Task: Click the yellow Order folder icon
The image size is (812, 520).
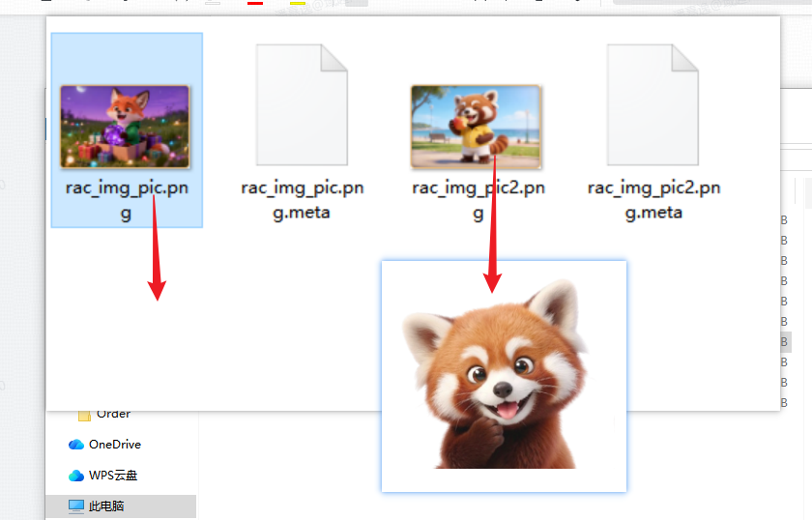Action: (x=84, y=415)
